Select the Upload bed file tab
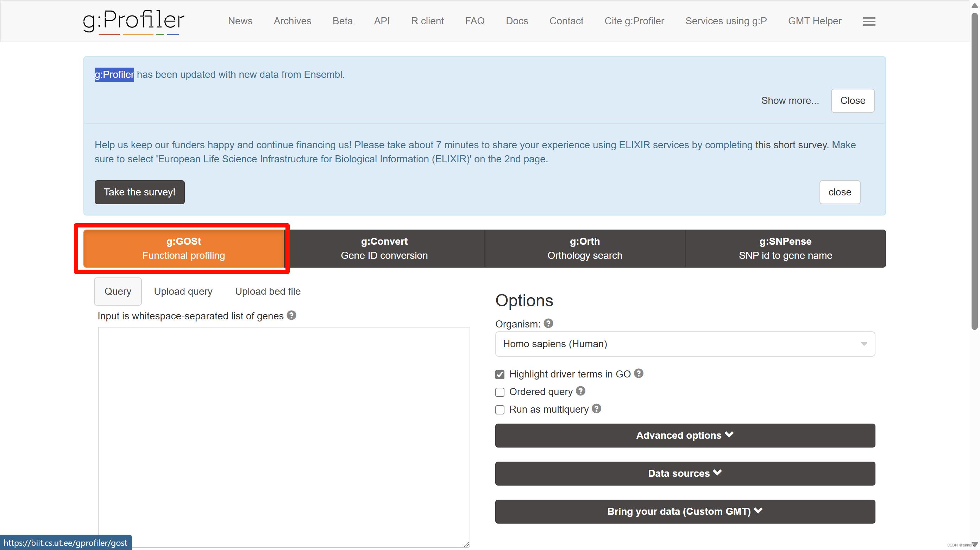Image resolution: width=980 pixels, height=550 pixels. pos(268,291)
